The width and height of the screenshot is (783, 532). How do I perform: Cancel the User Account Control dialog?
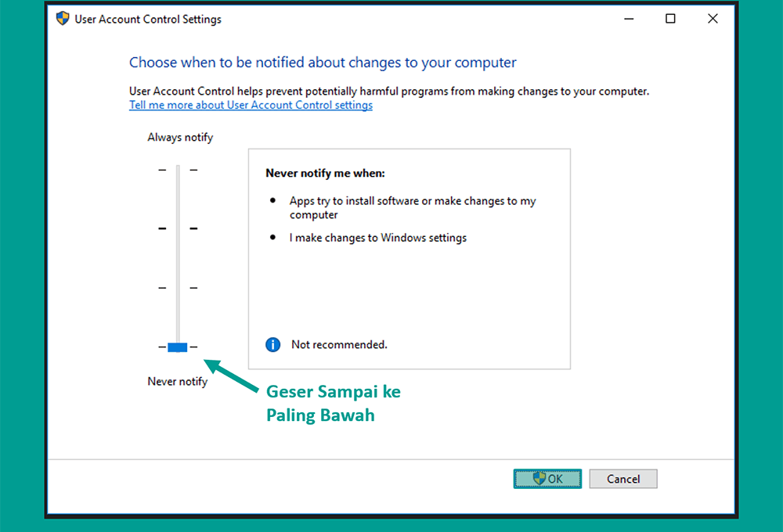coord(622,479)
